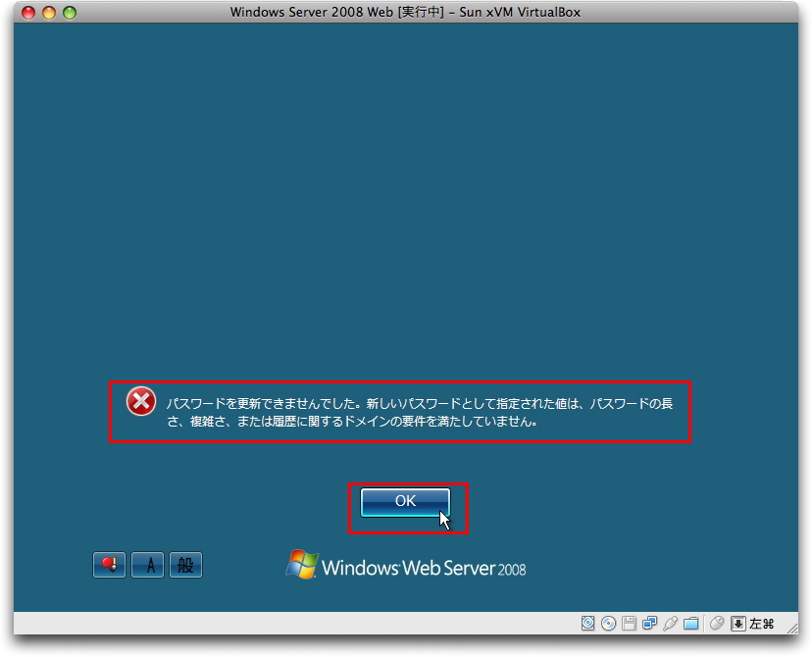This screenshot has width=812, height=657.
Task: Open the CD/DVD drive status icon
Action: coord(608,624)
